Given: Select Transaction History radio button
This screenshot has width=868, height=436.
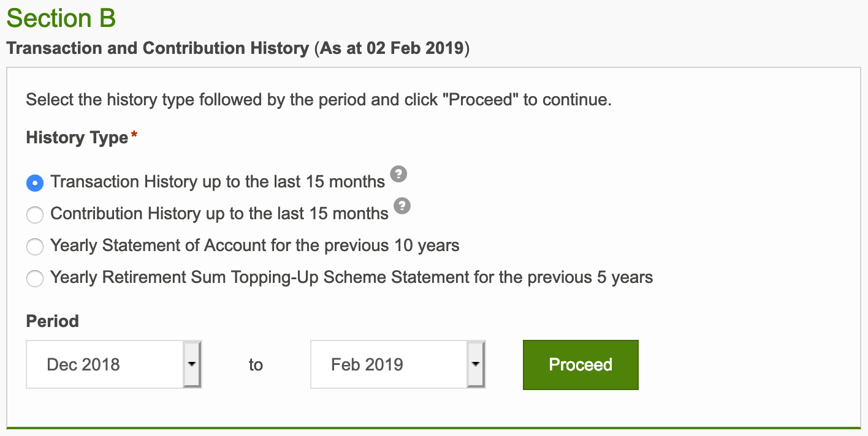Looking at the screenshot, I should pyautogui.click(x=35, y=182).
